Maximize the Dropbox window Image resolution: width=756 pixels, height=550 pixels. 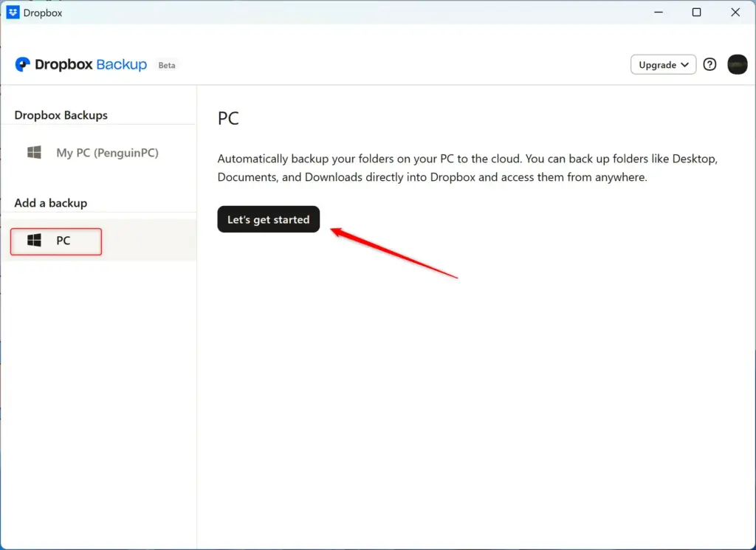coord(696,12)
